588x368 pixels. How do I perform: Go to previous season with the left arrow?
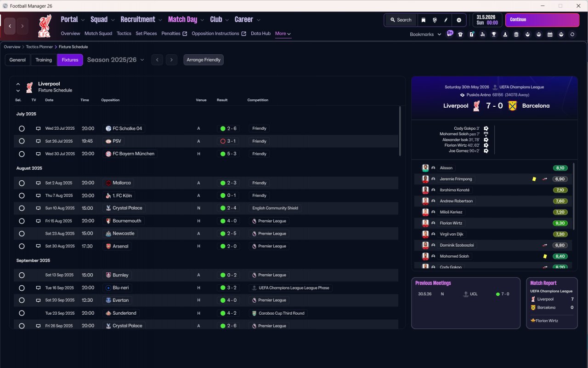coord(157,60)
